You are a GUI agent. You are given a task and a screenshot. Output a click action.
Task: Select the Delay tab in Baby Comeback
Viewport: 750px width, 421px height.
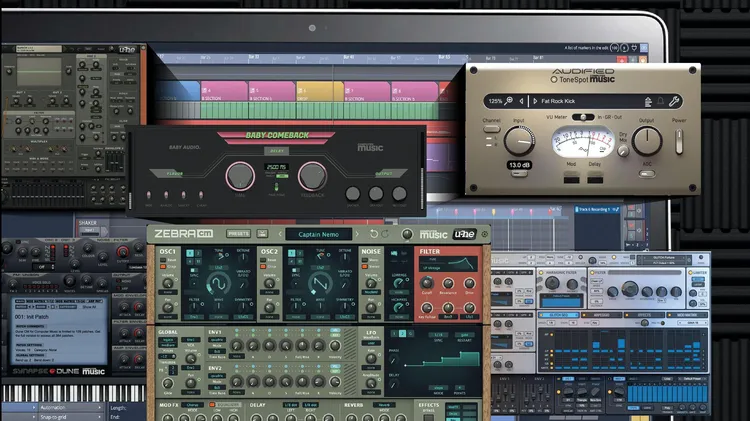[276, 151]
